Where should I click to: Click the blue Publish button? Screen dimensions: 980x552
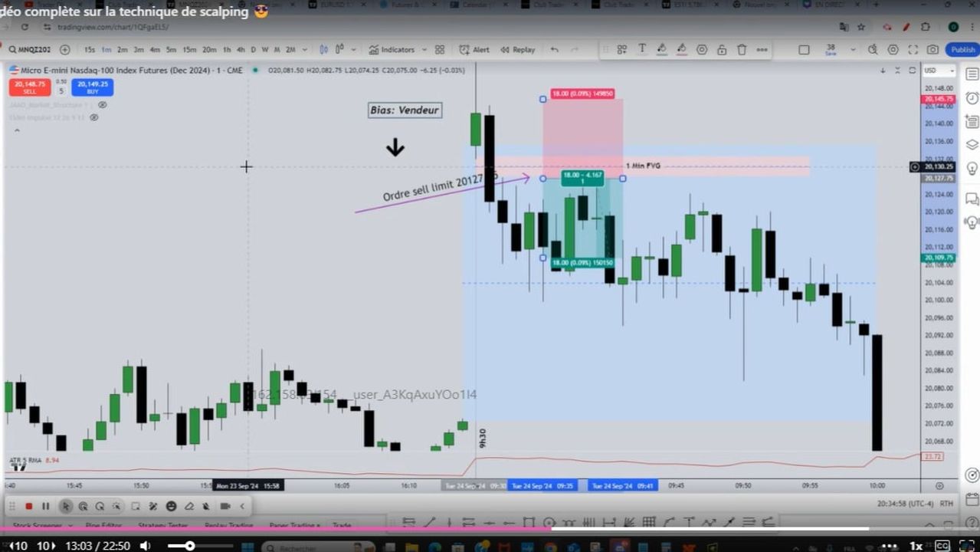[x=963, y=50]
